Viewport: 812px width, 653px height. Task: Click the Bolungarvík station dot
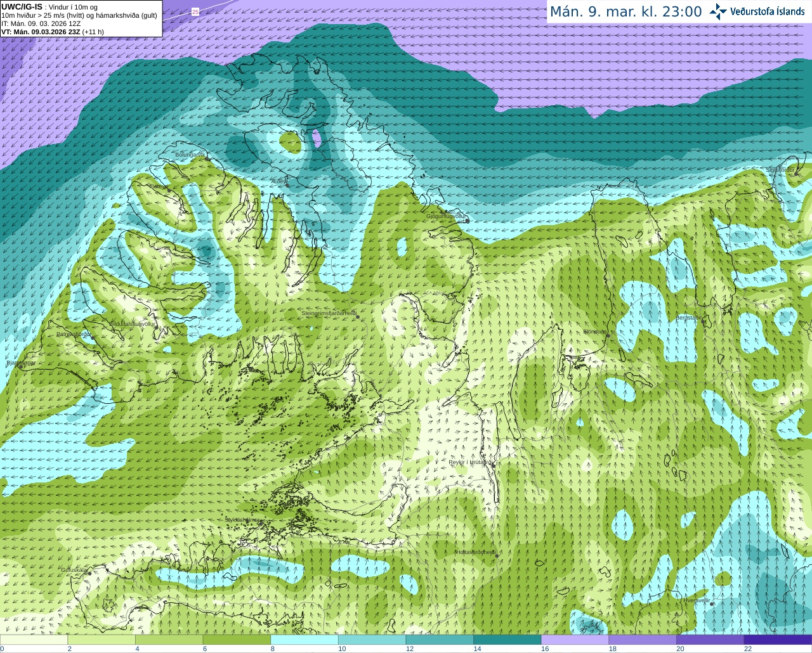pos(207,158)
